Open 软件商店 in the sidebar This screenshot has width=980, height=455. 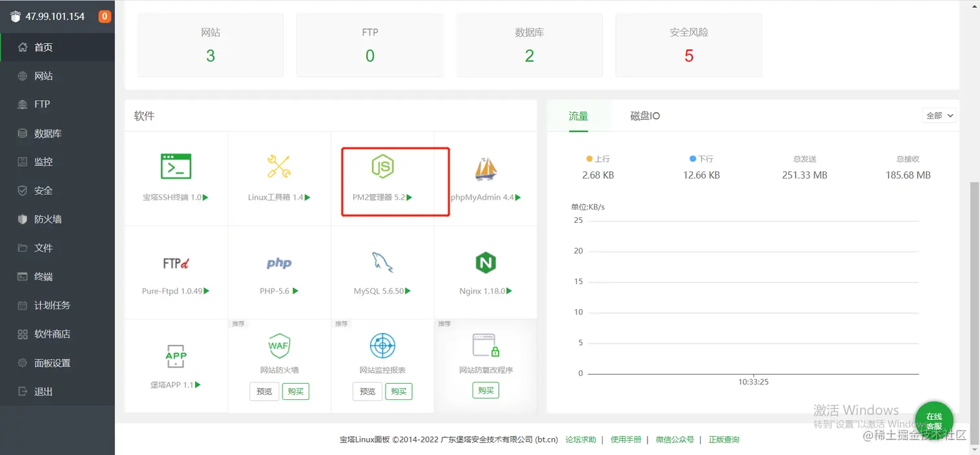point(58,334)
